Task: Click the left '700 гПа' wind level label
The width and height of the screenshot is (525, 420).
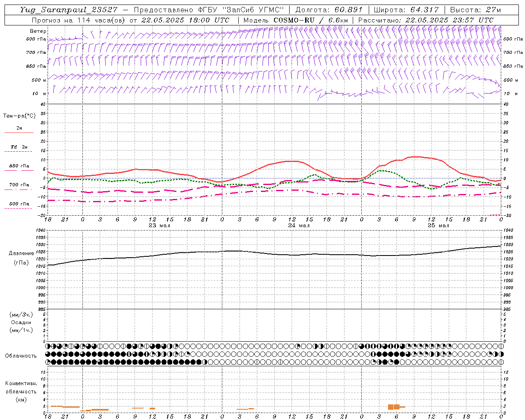Action: coord(36,52)
